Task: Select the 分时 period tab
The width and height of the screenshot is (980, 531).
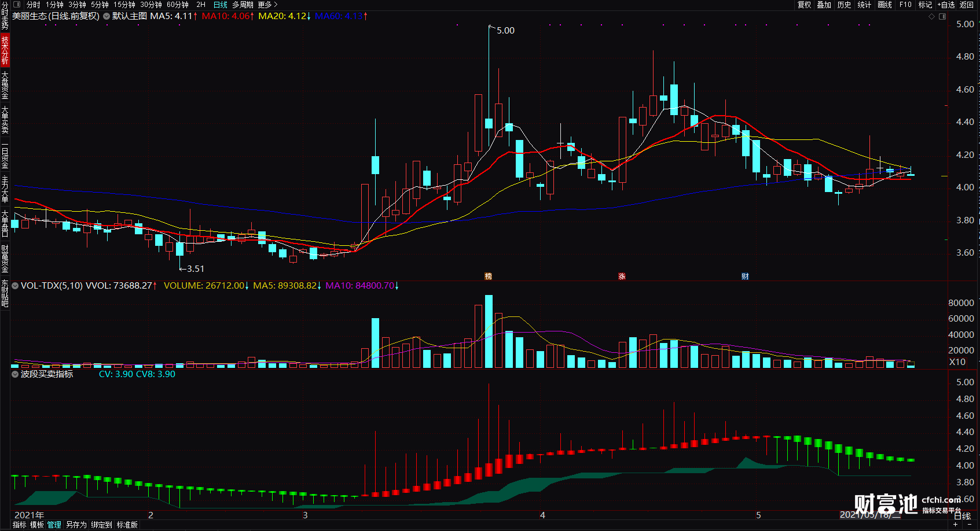Action: tap(34, 5)
